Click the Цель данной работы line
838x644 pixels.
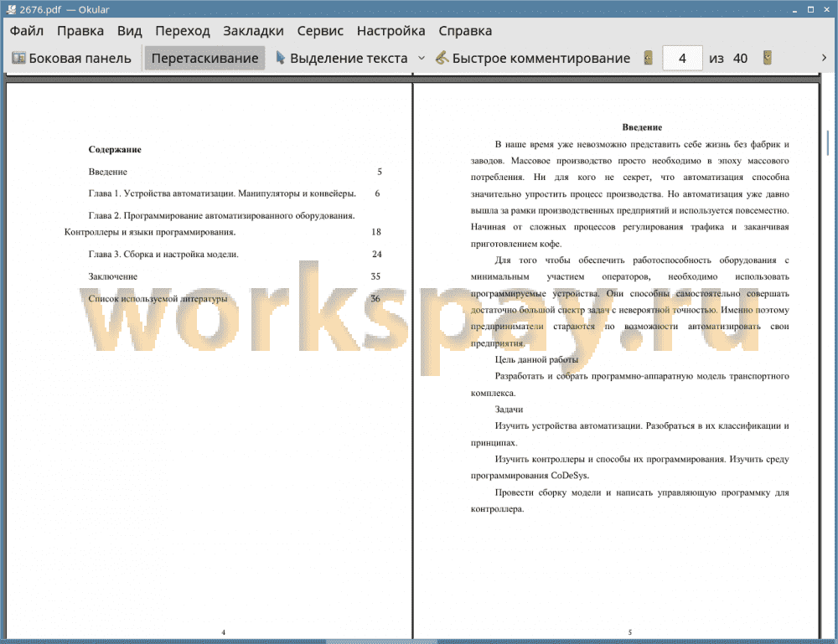click(536, 359)
